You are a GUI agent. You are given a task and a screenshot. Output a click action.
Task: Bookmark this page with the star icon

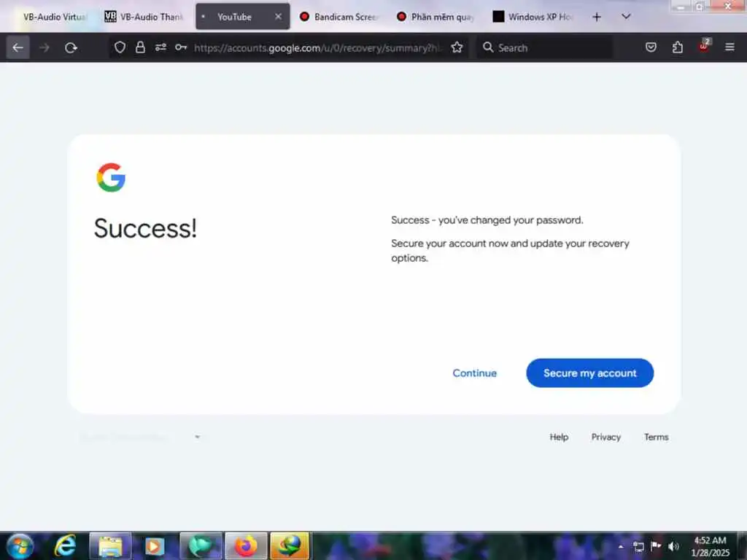click(457, 47)
